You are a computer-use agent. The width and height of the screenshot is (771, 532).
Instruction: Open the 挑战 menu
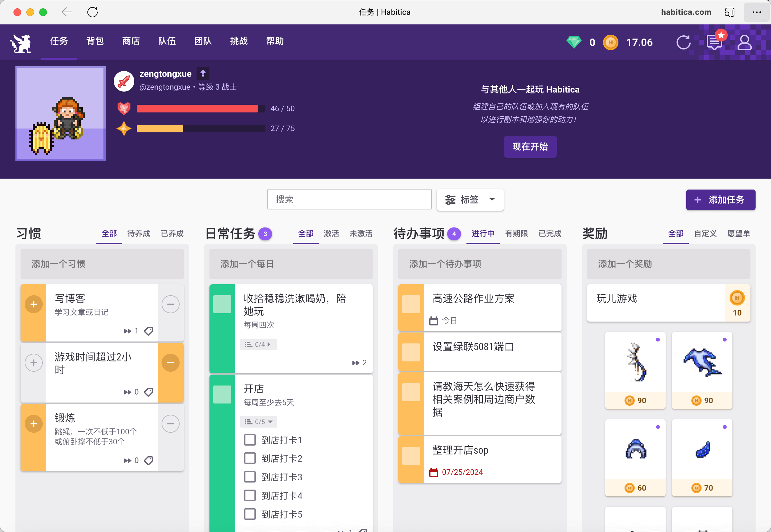point(239,41)
